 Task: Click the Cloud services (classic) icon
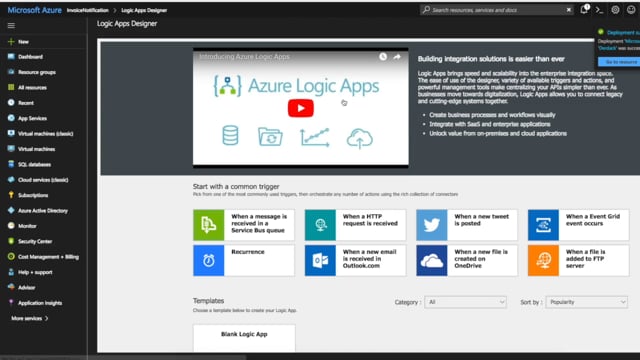point(11,180)
